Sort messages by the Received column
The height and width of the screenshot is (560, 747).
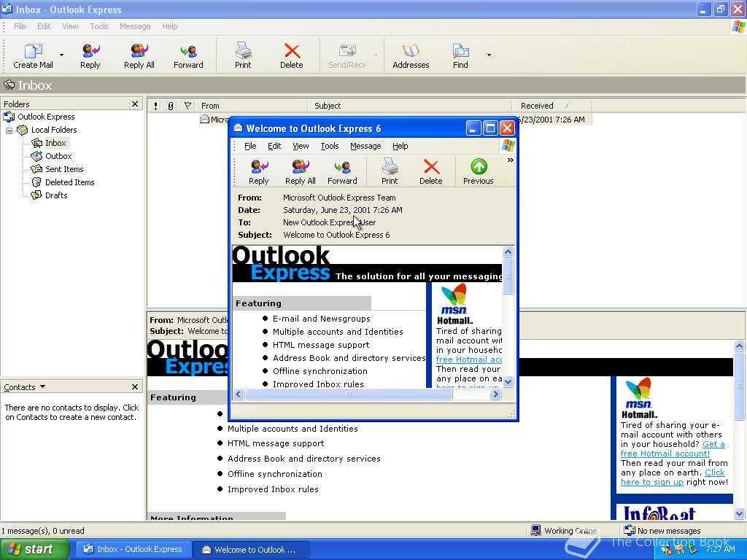point(552,106)
